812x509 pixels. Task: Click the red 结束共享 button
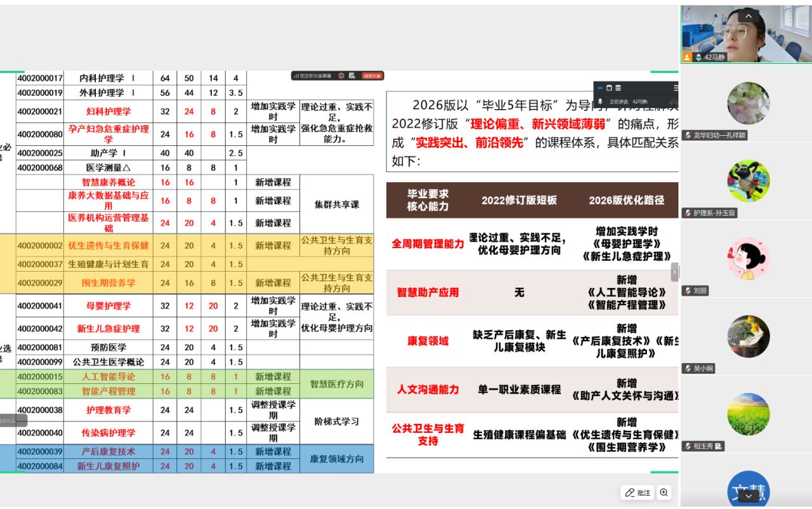tap(372, 76)
